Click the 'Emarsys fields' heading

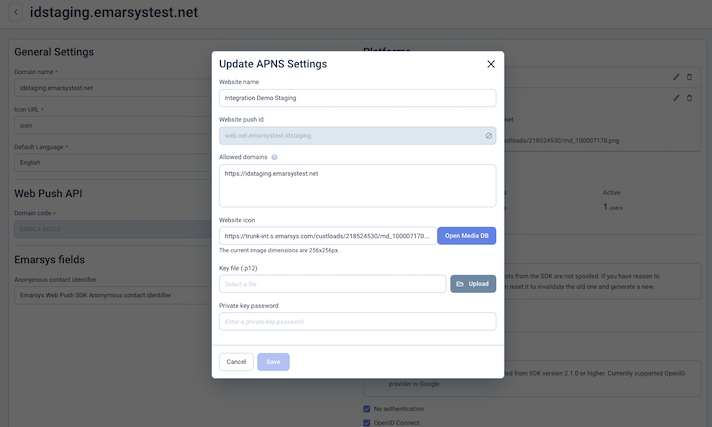tap(49, 260)
